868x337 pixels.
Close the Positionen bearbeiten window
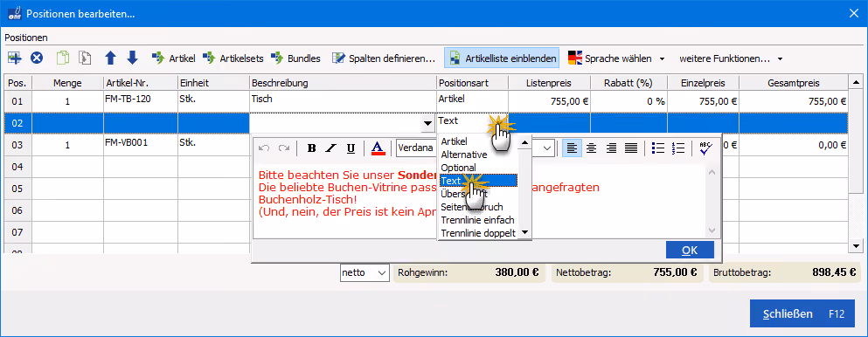coord(855,13)
